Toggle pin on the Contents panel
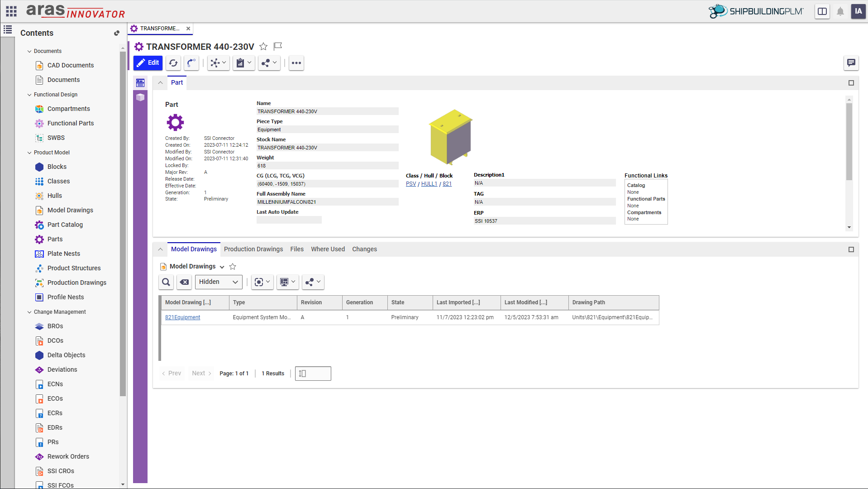The width and height of the screenshot is (868, 489). click(x=116, y=33)
